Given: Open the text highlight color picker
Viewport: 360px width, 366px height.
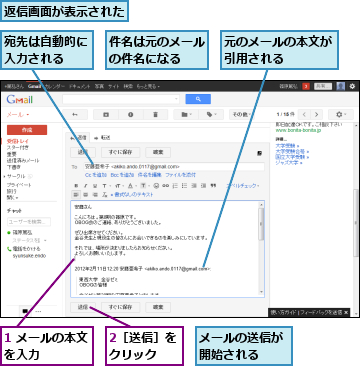Looking at the screenshot, I should click(x=144, y=186).
